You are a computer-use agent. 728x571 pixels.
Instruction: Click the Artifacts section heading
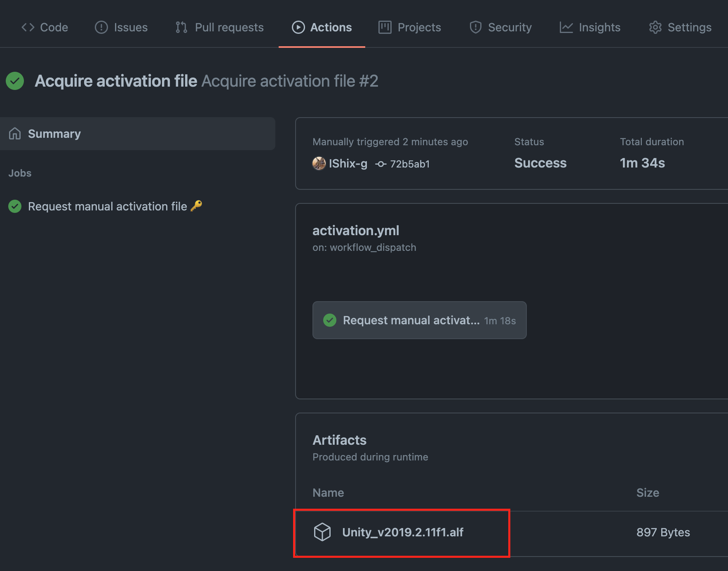(339, 440)
